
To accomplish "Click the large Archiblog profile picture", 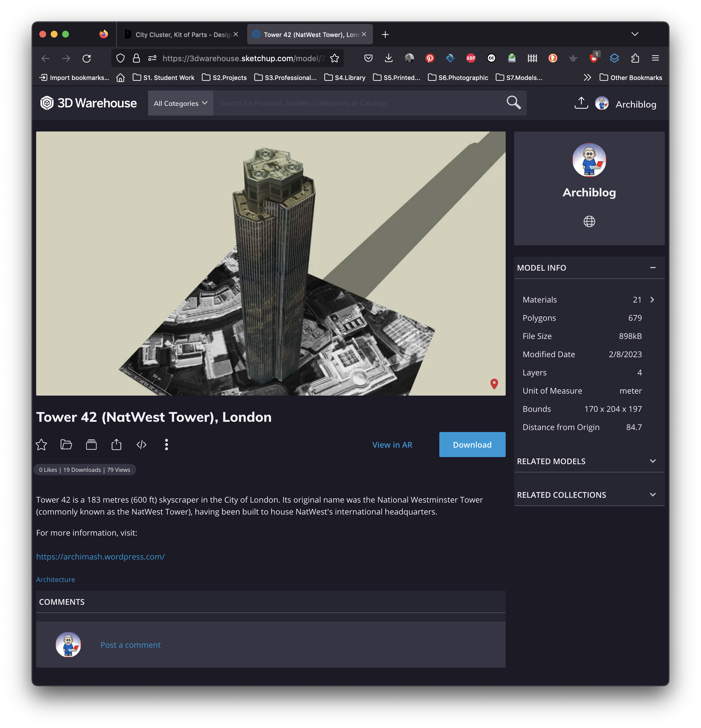I will click(x=589, y=160).
